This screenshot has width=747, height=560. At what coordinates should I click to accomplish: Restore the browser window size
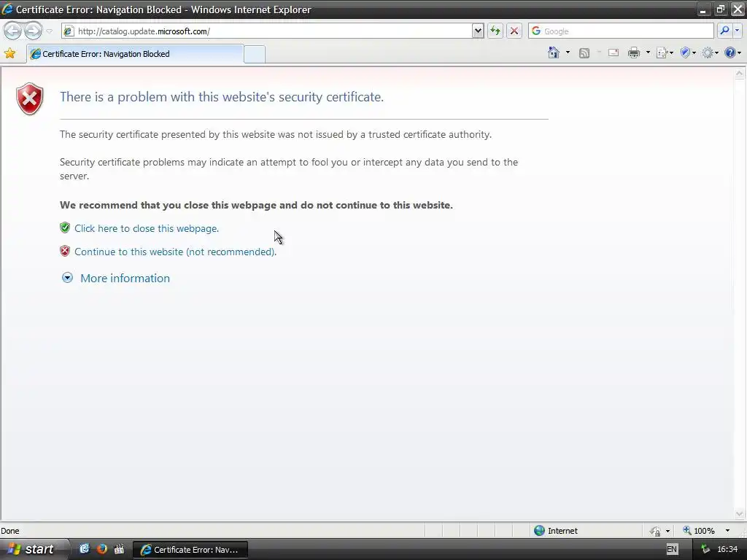click(720, 9)
